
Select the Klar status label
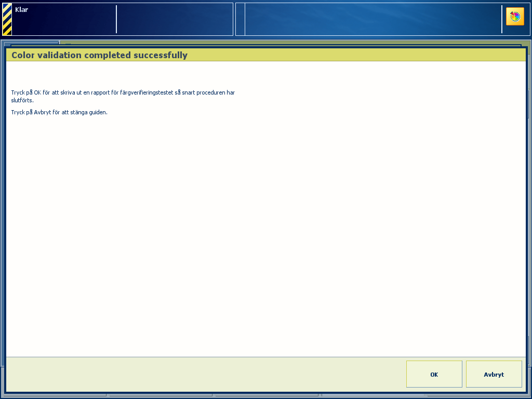tap(22, 10)
